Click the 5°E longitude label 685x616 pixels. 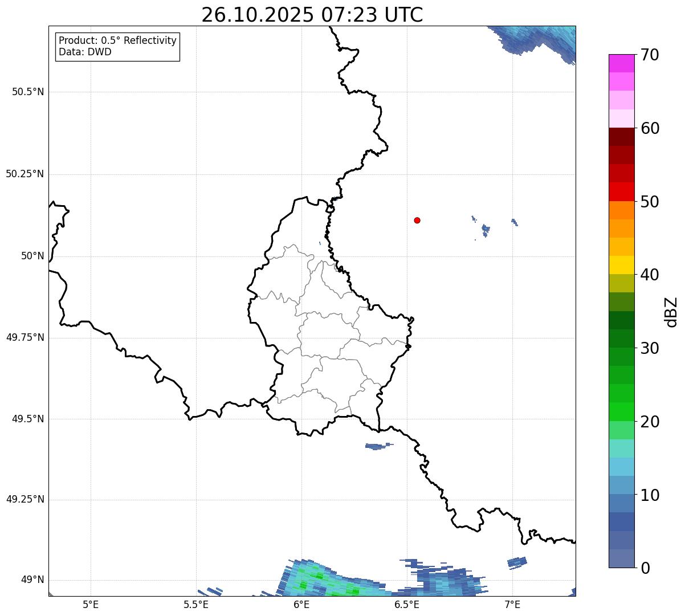pos(91,604)
